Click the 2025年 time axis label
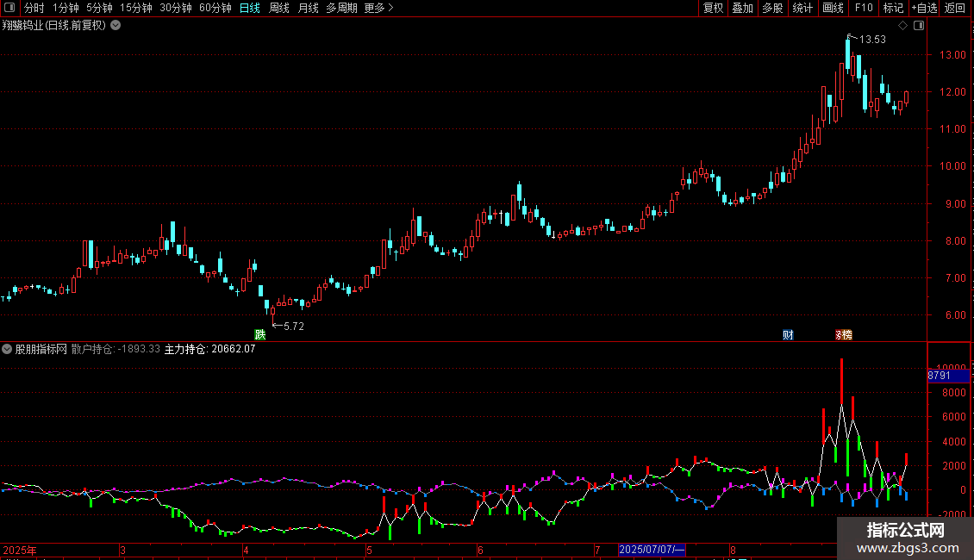974x560 pixels. 20,550
